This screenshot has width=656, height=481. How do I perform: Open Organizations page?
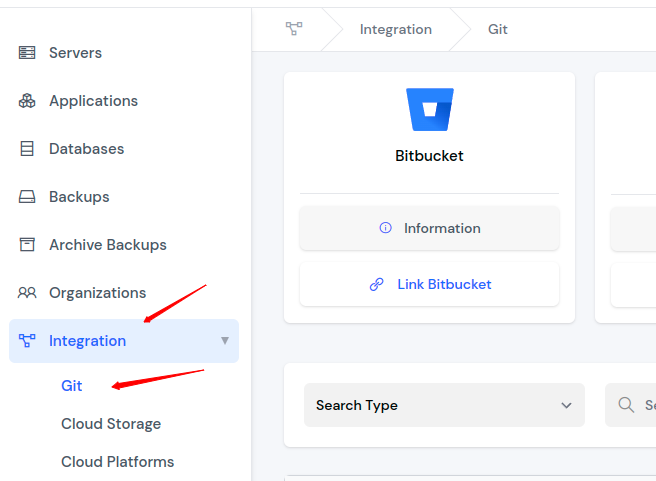97,293
